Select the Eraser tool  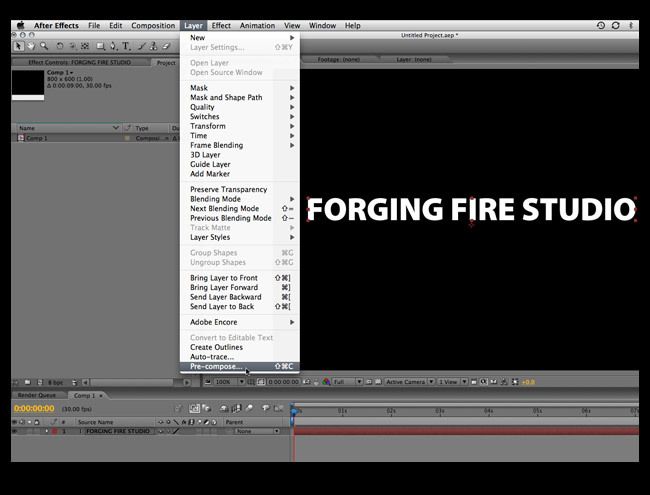point(166,46)
